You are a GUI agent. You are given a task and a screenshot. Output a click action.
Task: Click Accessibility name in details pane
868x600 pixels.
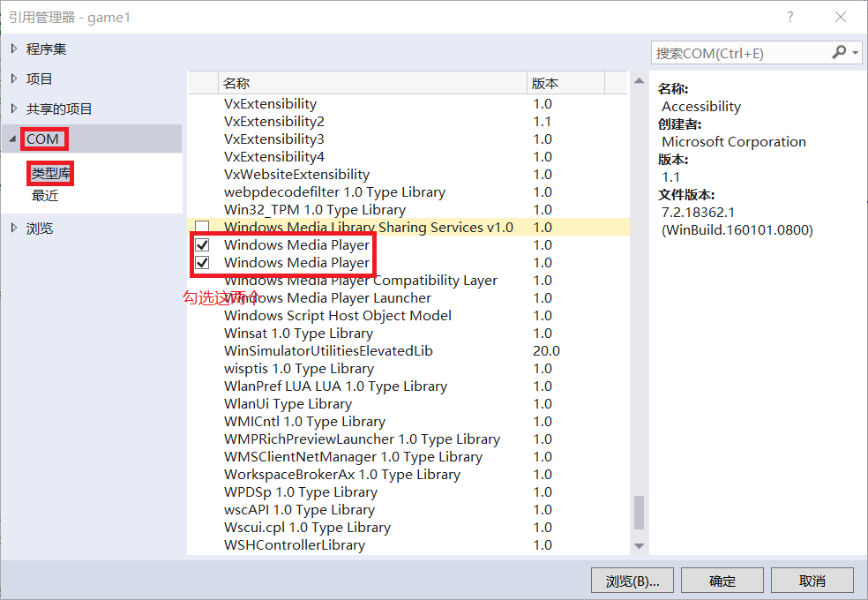point(701,106)
